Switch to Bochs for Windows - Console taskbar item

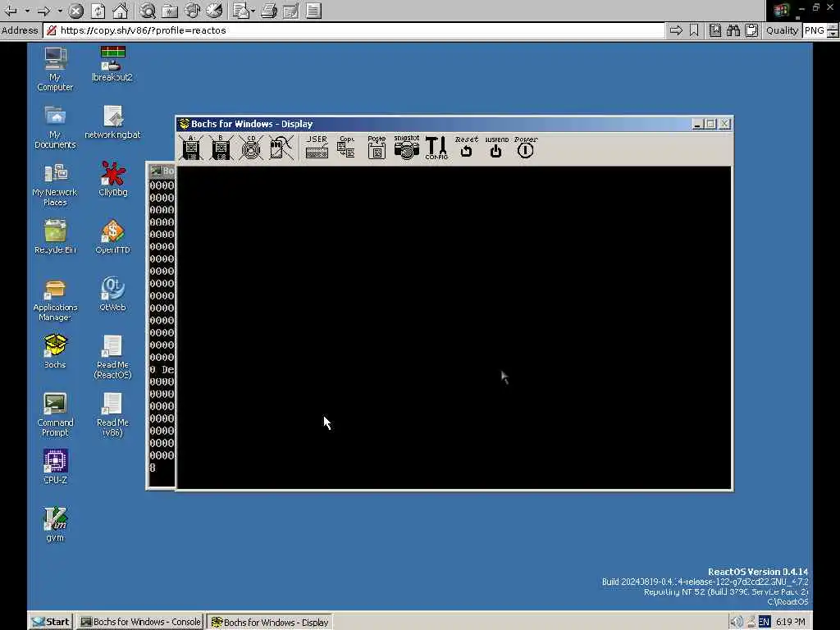click(139, 622)
